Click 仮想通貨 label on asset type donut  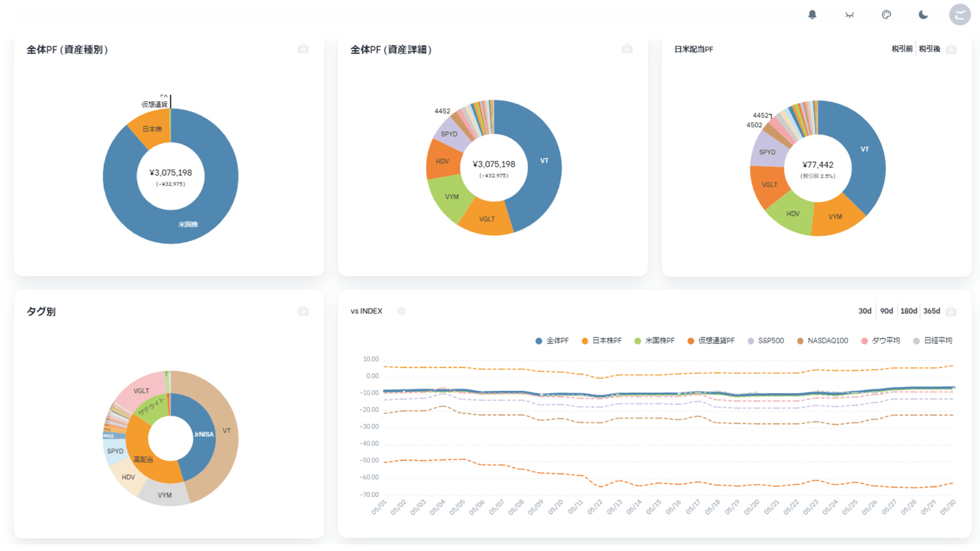(155, 105)
